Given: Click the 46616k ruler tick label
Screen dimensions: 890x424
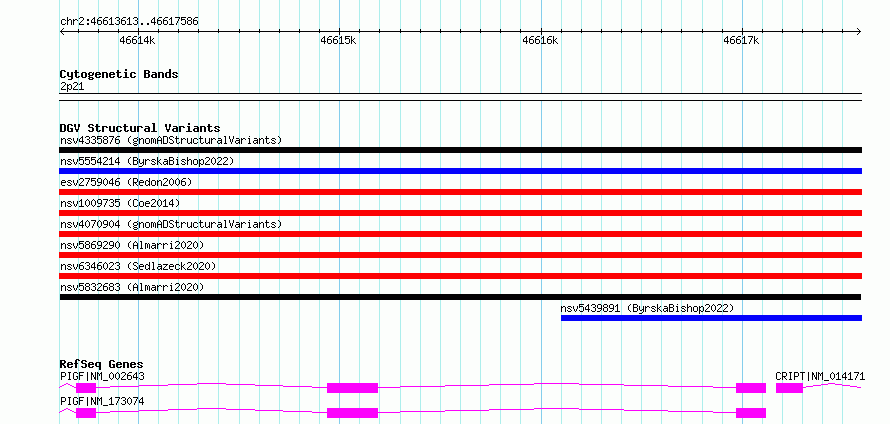Looking at the screenshot, I should click(540, 40).
